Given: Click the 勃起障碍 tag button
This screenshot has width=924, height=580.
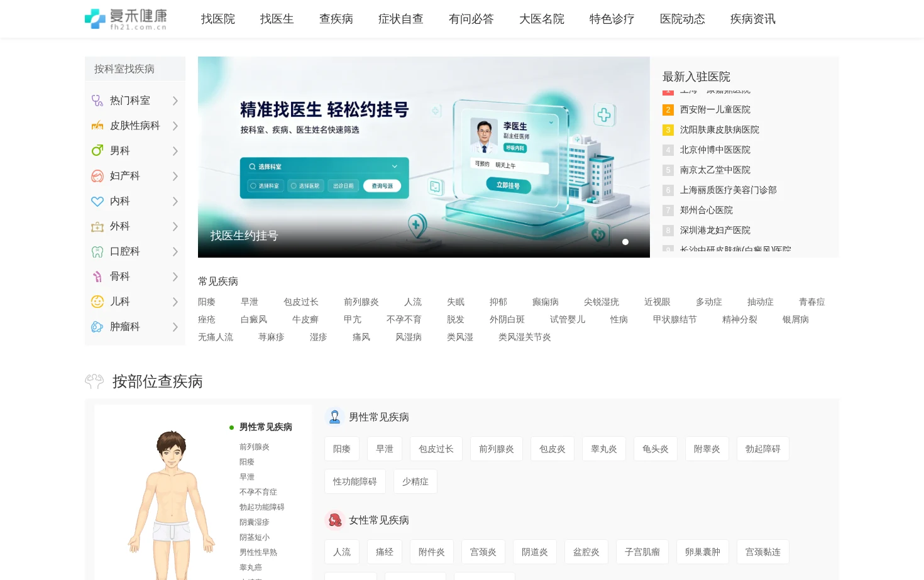Looking at the screenshot, I should 763,449.
